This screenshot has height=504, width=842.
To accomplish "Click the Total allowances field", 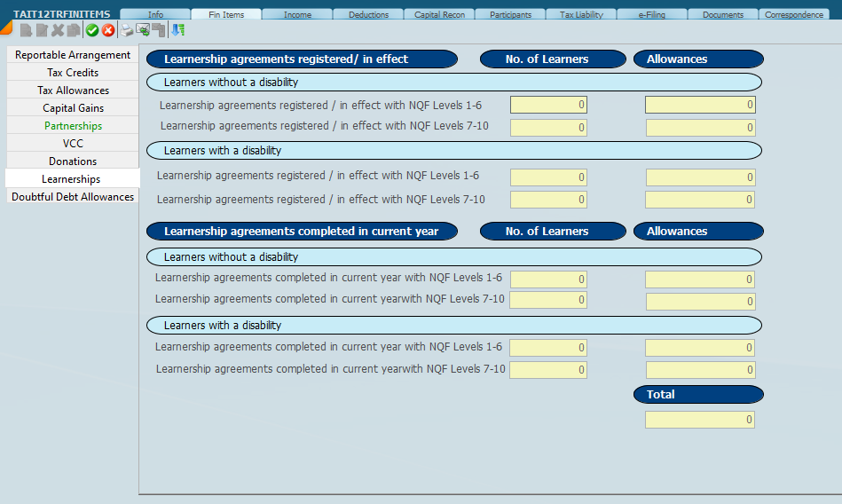I will (699, 420).
